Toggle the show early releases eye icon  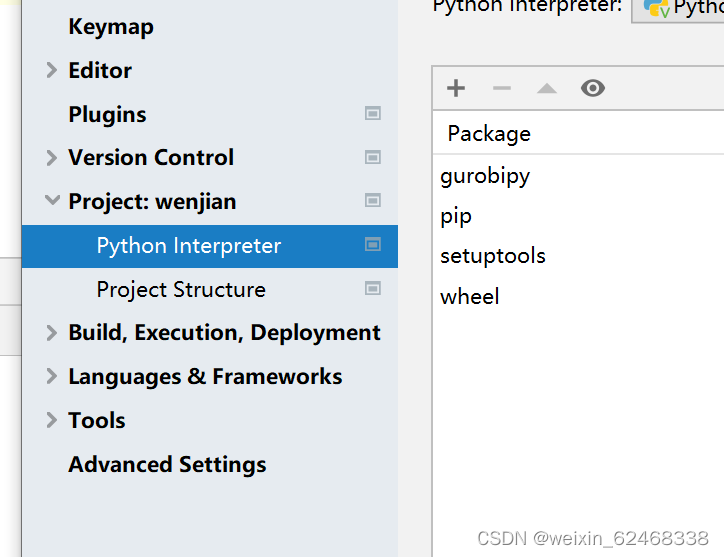[593, 88]
